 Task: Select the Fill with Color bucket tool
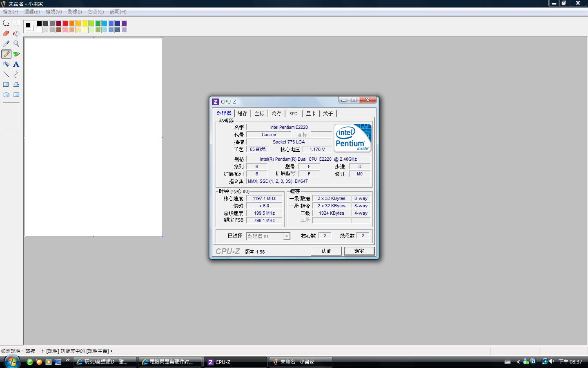(x=16, y=34)
